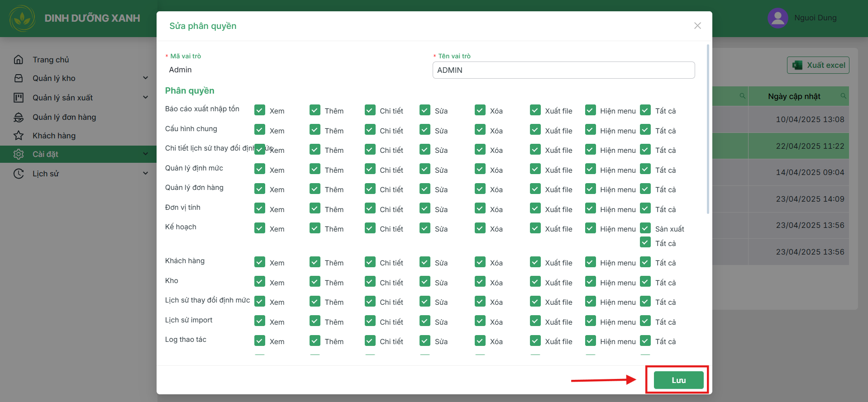Click search icon left of Ngày cập nhật column
Screen dimensions: 868x402
click(742, 96)
